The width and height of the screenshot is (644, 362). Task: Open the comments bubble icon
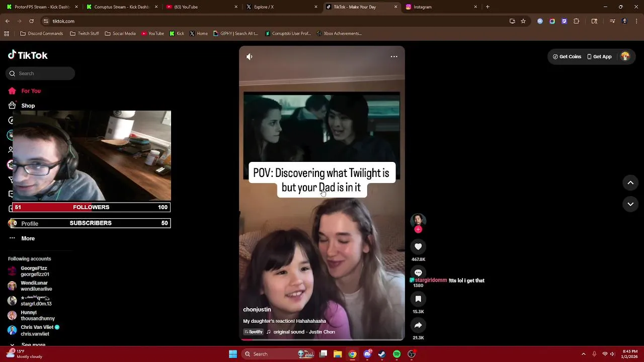pyautogui.click(x=418, y=273)
